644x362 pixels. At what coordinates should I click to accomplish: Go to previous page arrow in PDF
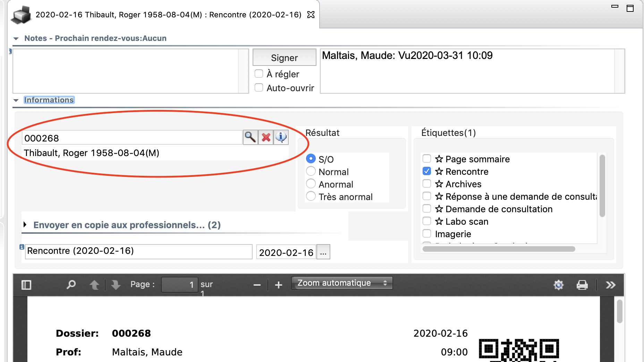(x=94, y=285)
